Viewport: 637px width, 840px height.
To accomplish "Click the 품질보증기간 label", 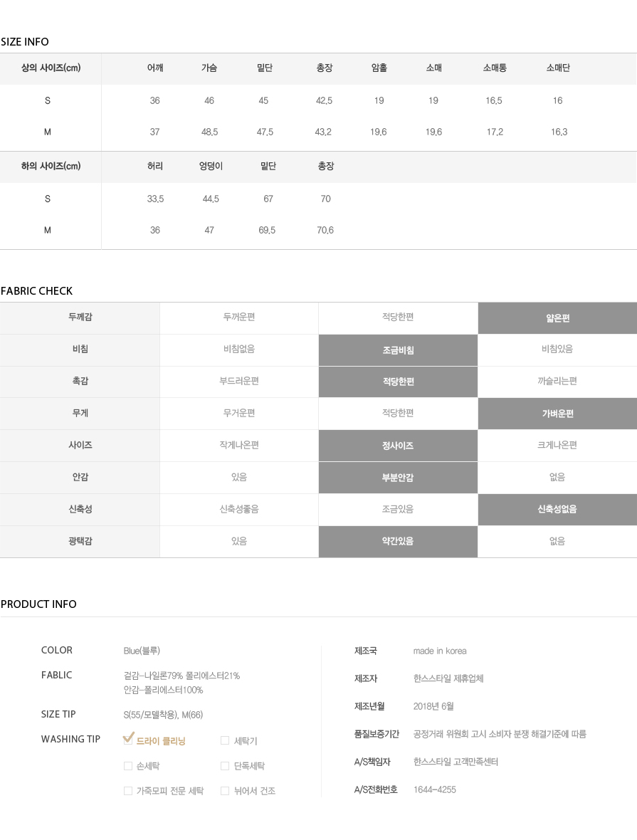I will pos(376,734).
